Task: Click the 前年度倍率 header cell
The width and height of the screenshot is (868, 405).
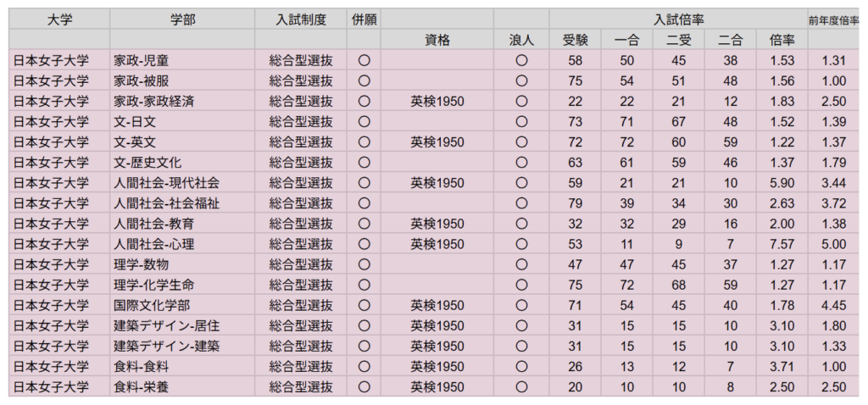Action: [834, 19]
